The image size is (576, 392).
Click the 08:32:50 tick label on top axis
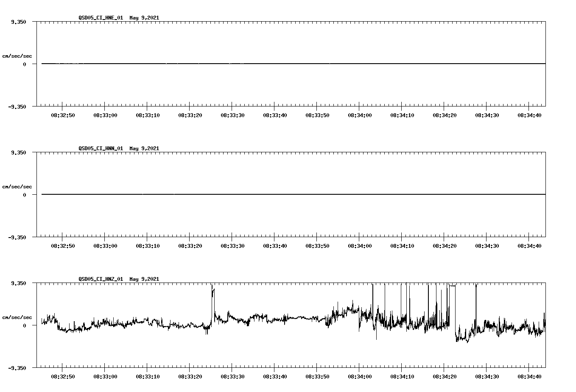pos(64,115)
